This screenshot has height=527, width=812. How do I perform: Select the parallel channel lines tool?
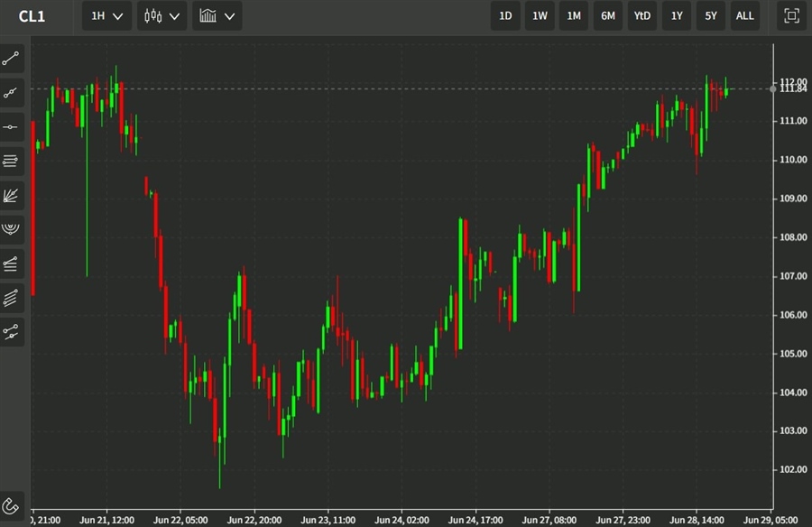coord(12,298)
